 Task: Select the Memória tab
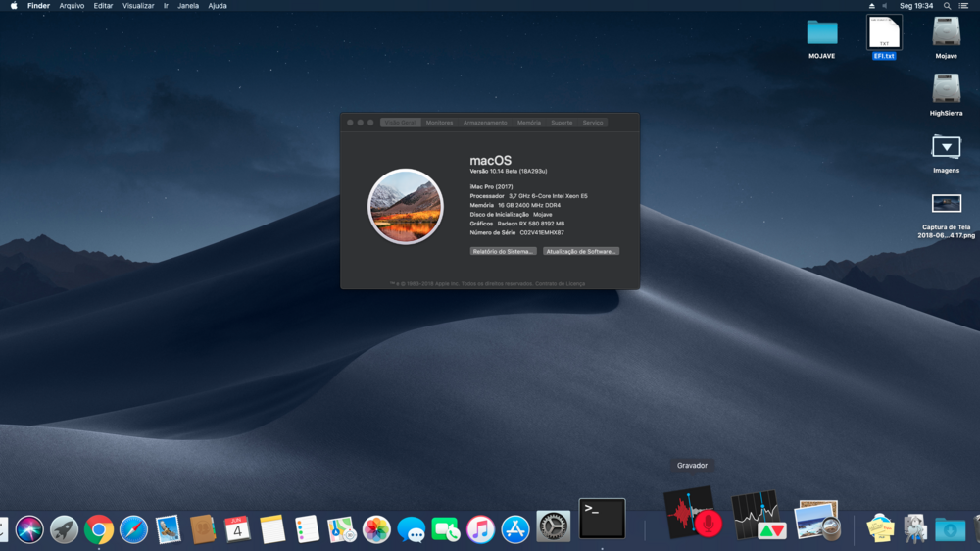[529, 123]
